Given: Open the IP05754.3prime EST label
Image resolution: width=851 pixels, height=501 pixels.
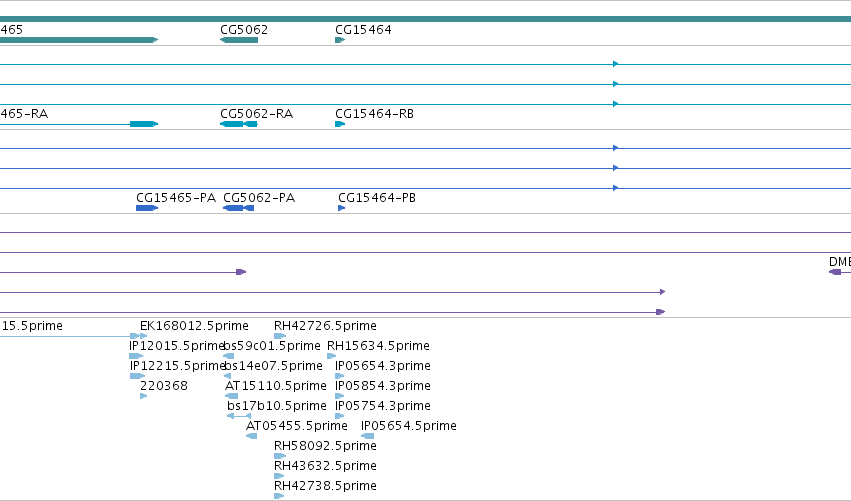Looking at the screenshot, I should pos(383,406).
